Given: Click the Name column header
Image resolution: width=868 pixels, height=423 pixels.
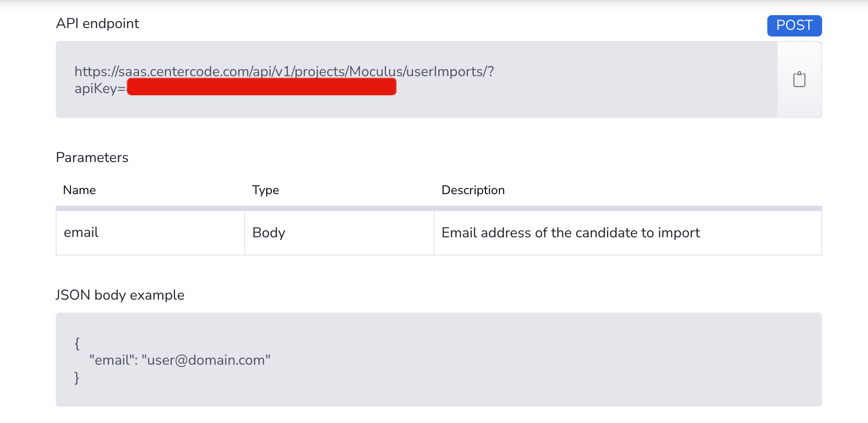Looking at the screenshot, I should [x=79, y=190].
